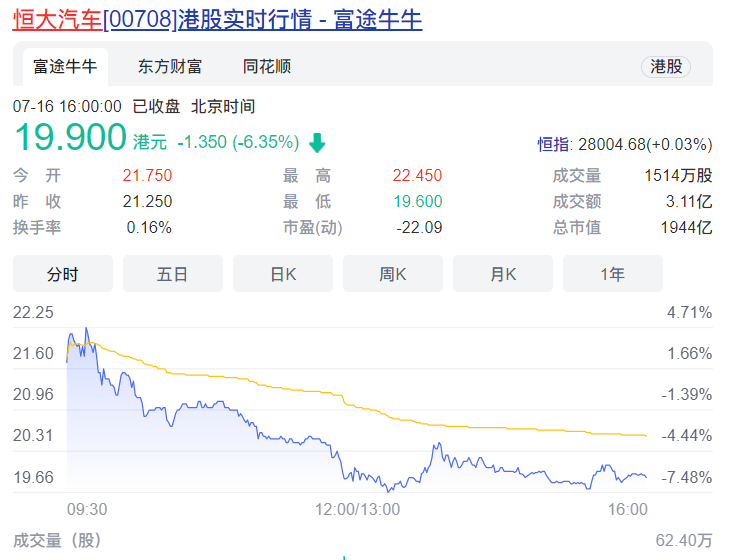Switch chart to 周K view

[393, 274]
